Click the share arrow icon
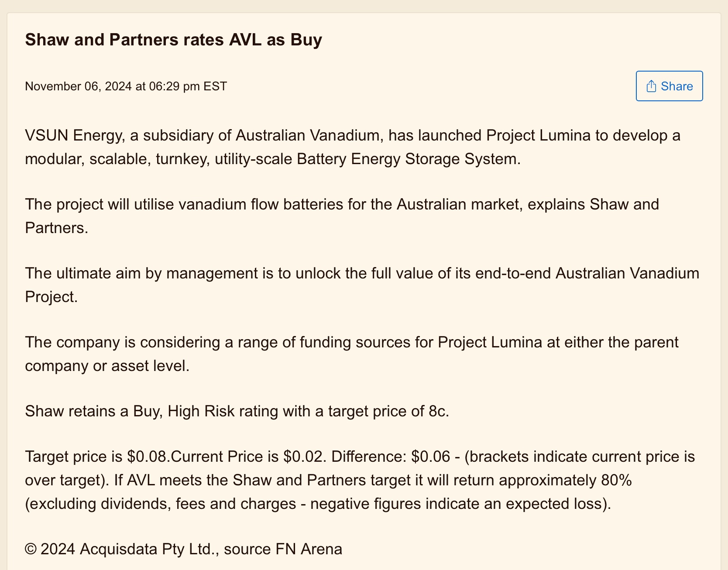Image resolution: width=728 pixels, height=570 pixels. click(651, 86)
